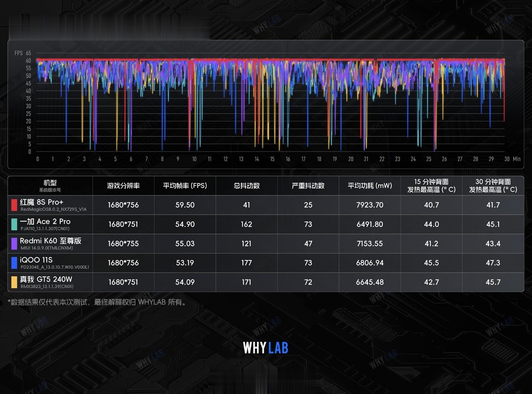Click the 6645.48 average power value

(370, 282)
